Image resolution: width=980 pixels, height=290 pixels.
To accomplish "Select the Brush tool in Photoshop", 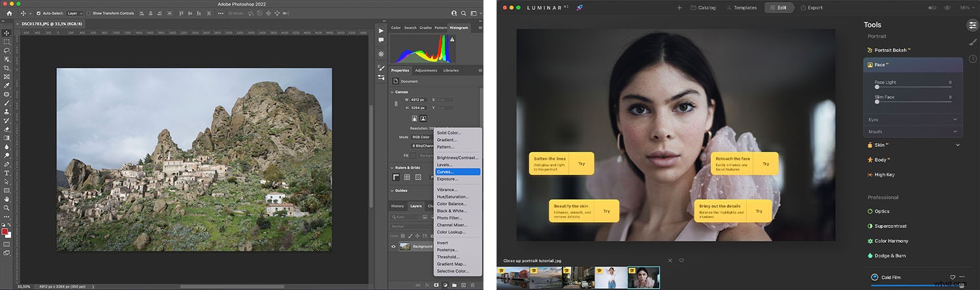I will [7, 103].
